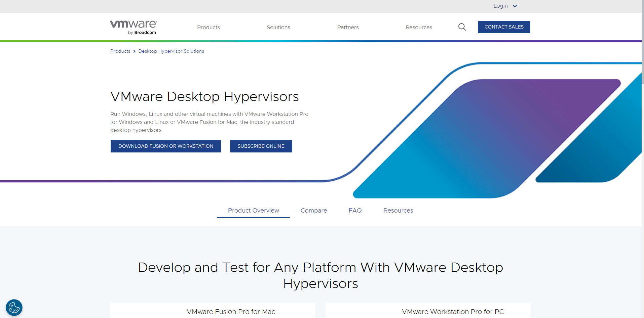
Task: Open the Resources navigation menu
Action: (x=419, y=28)
